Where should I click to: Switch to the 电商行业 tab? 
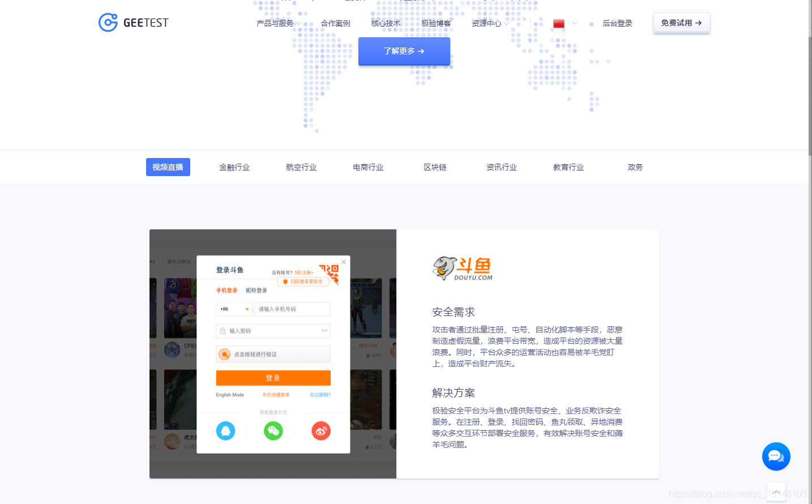[368, 167]
